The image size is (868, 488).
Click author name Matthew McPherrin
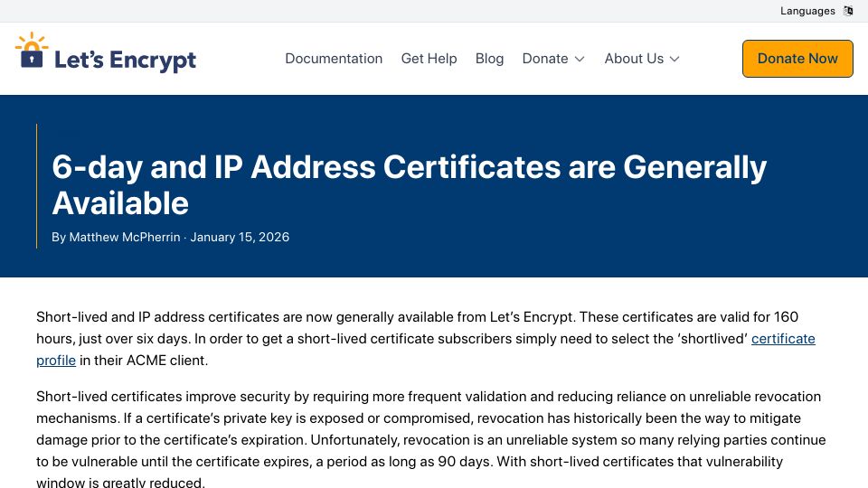coord(125,238)
